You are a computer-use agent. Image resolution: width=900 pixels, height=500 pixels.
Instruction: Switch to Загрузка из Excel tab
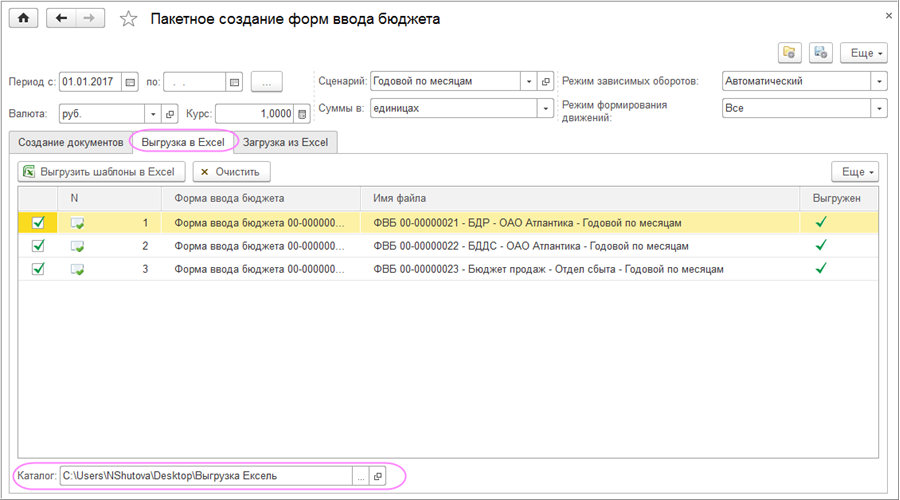click(285, 142)
